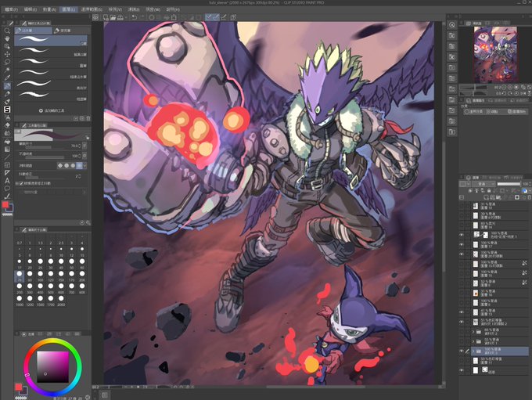Toggle second snap button in command bar

pos(216,17)
